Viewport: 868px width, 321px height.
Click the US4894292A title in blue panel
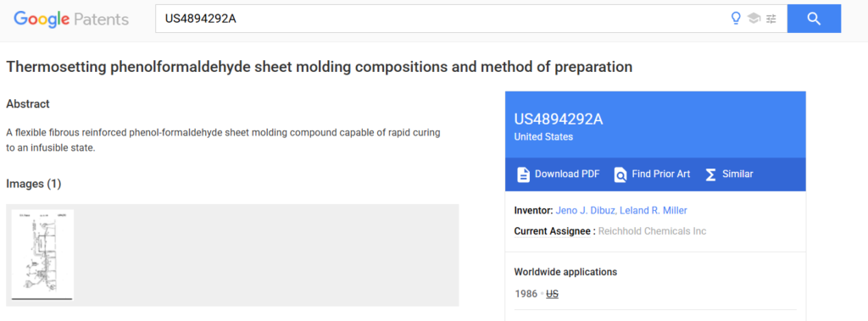[x=558, y=119]
